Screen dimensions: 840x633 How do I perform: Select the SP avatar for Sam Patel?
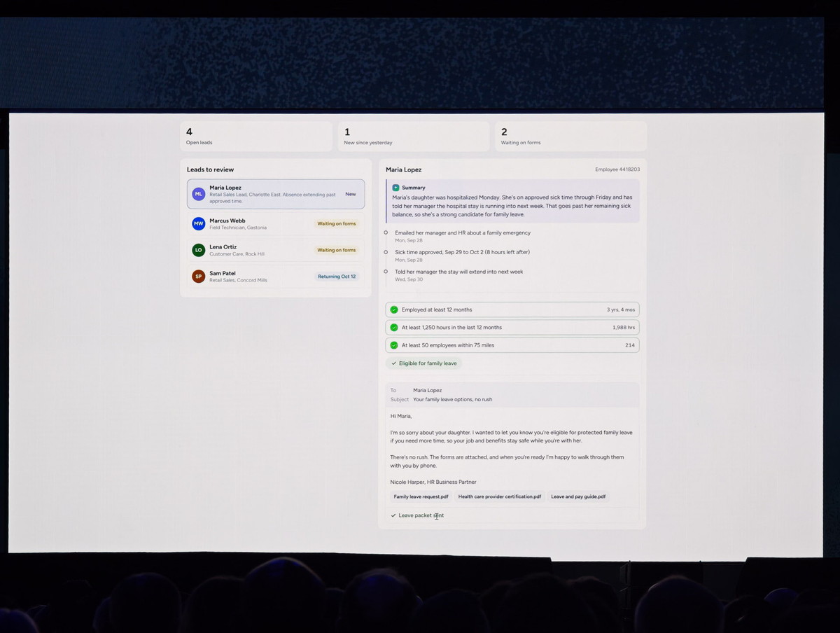(x=198, y=277)
